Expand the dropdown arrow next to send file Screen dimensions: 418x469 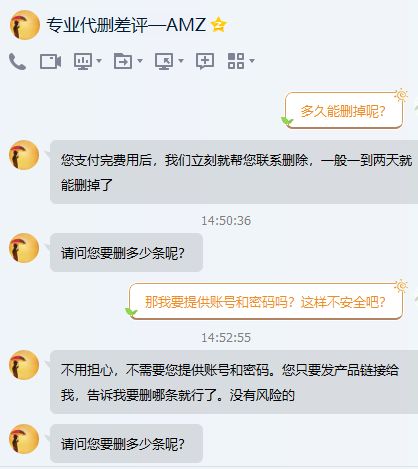140,61
